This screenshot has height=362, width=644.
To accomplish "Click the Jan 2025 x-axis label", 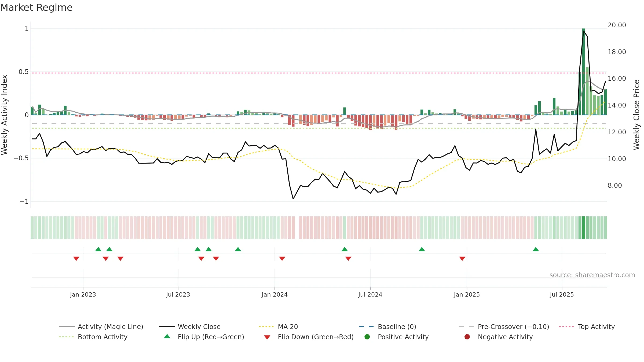I will click(x=467, y=294).
